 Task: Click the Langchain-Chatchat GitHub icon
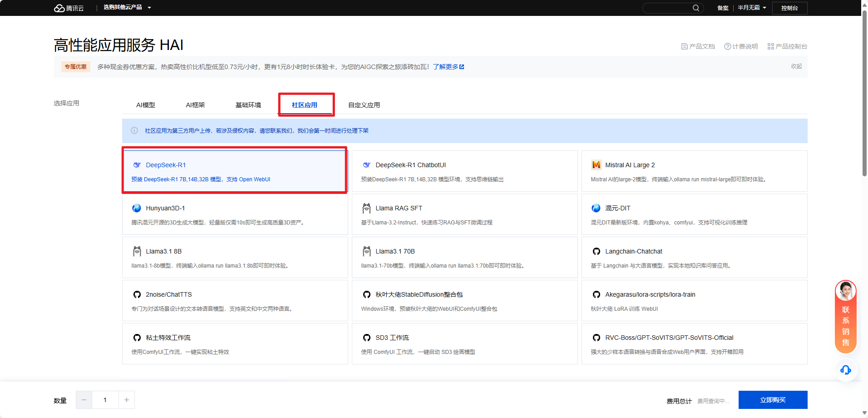pyautogui.click(x=596, y=251)
